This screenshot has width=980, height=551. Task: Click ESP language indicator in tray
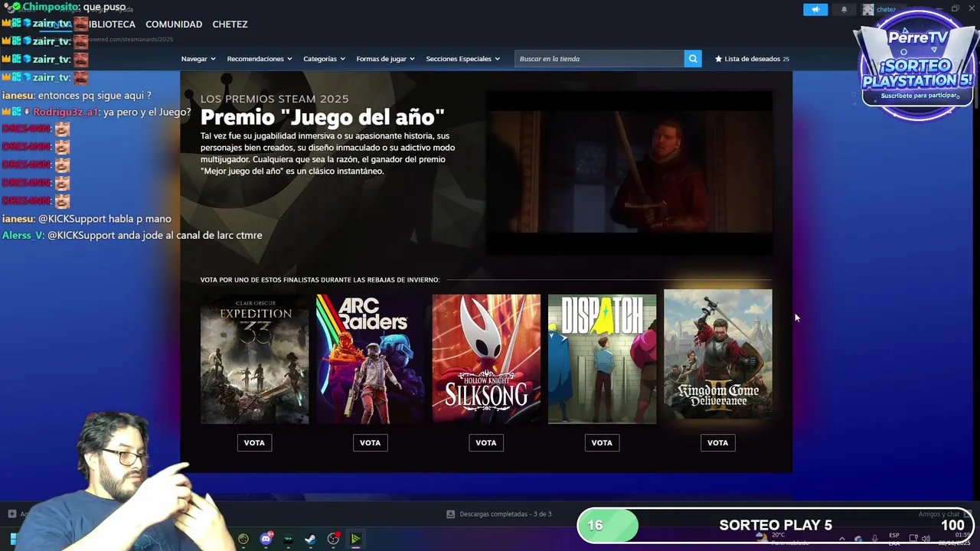pos(894,539)
